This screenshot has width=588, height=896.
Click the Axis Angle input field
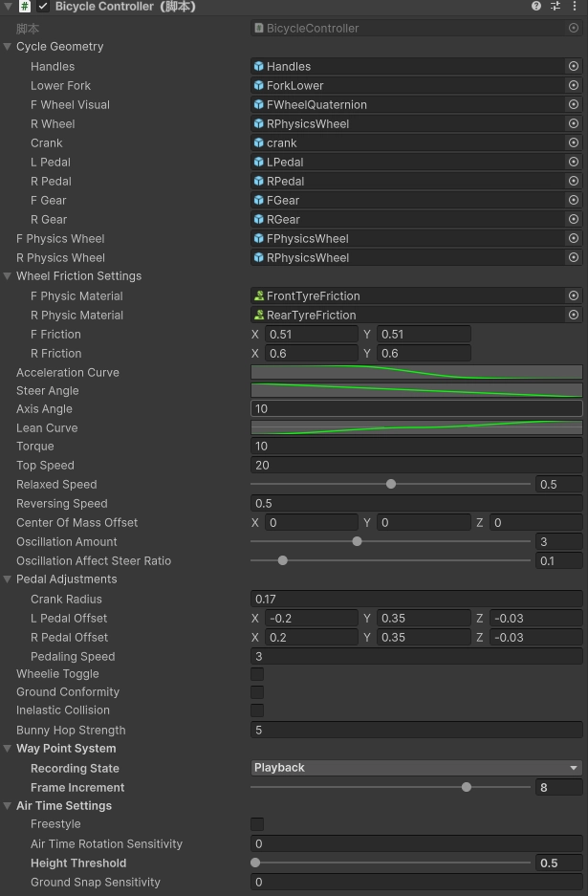417,408
